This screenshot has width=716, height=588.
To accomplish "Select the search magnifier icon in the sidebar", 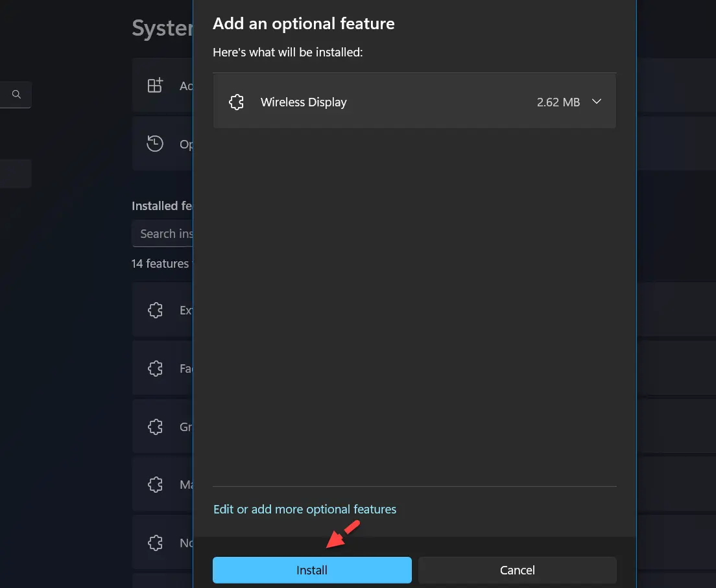I will pyautogui.click(x=16, y=94).
